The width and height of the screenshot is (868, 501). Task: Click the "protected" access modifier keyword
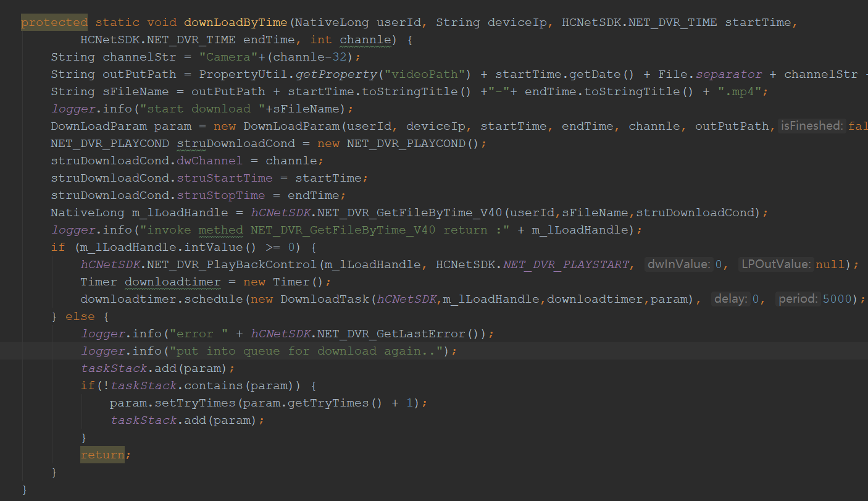(x=54, y=23)
